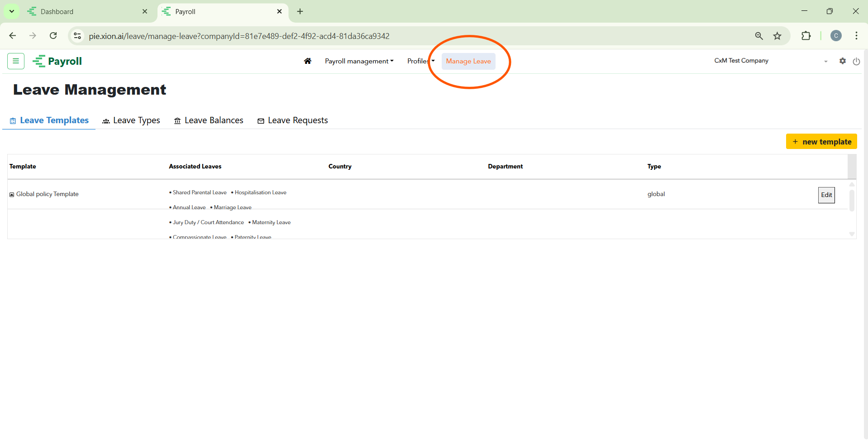The image size is (868, 447).
Task: Open the hamburger sidebar menu
Action: tap(16, 61)
